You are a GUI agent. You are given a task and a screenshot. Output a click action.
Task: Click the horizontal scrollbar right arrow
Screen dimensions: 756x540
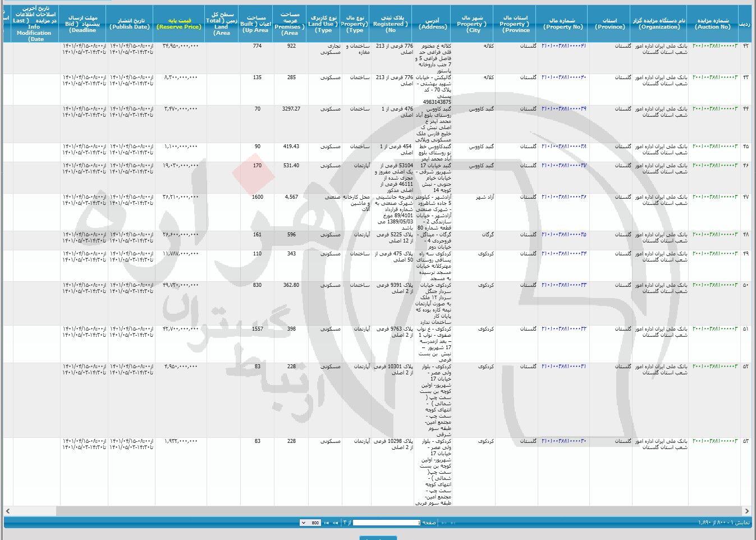click(746, 511)
